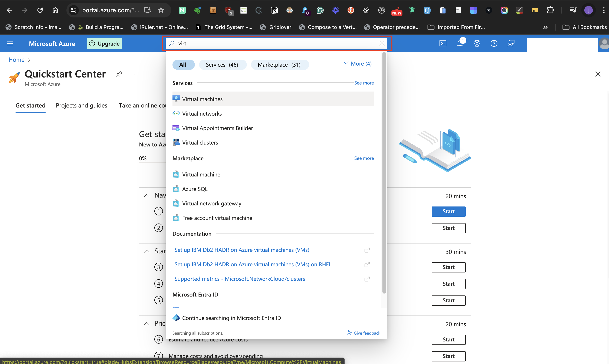609x364 pixels.
Task: Select the Marketplace (31) filter pill
Action: tap(280, 64)
